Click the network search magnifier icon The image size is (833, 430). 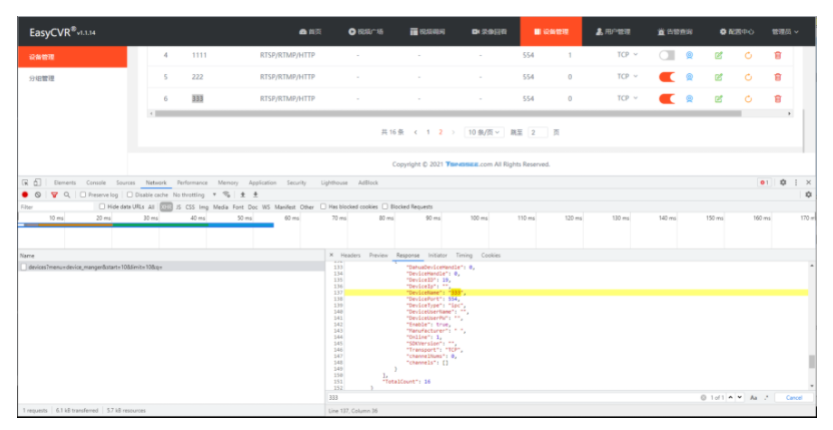(67, 195)
